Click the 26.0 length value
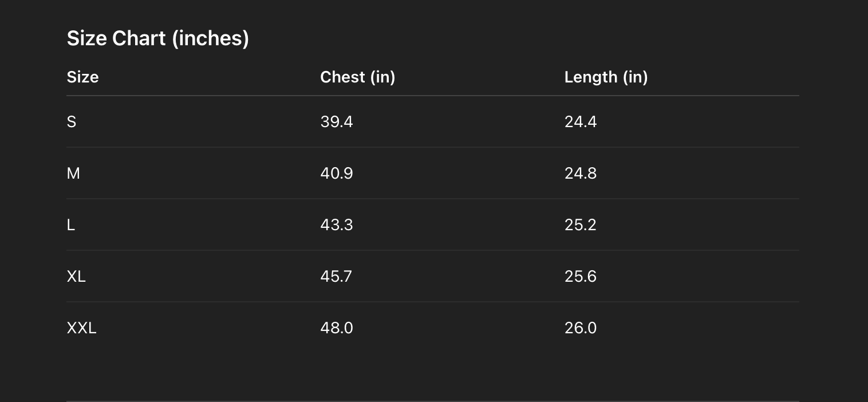 [x=581, y=328]
